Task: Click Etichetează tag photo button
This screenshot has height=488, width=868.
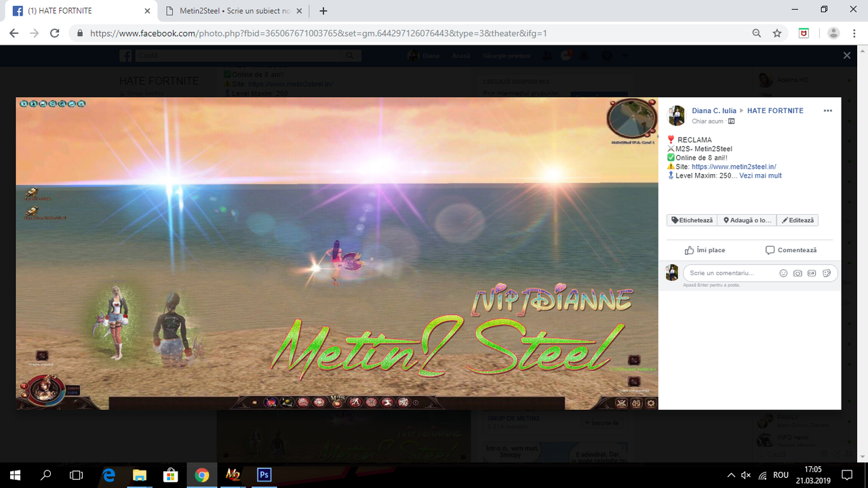Action: (692, 220)
